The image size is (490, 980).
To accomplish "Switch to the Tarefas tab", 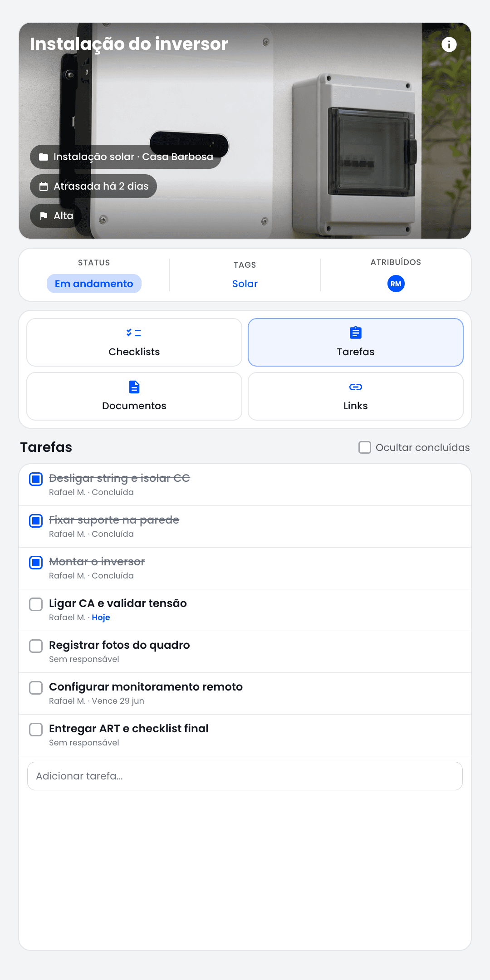I will click(x=356, y=342).
